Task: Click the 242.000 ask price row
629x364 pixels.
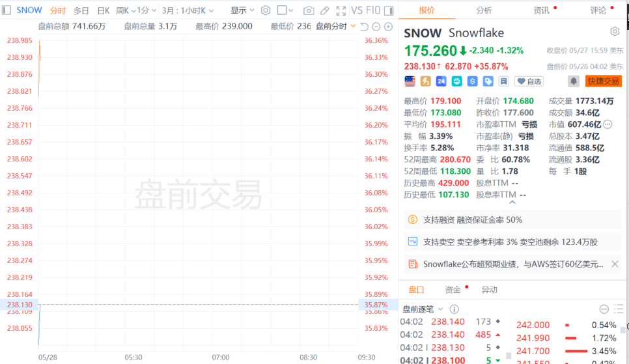Action: pyautogui.click(x=566, y=325)
